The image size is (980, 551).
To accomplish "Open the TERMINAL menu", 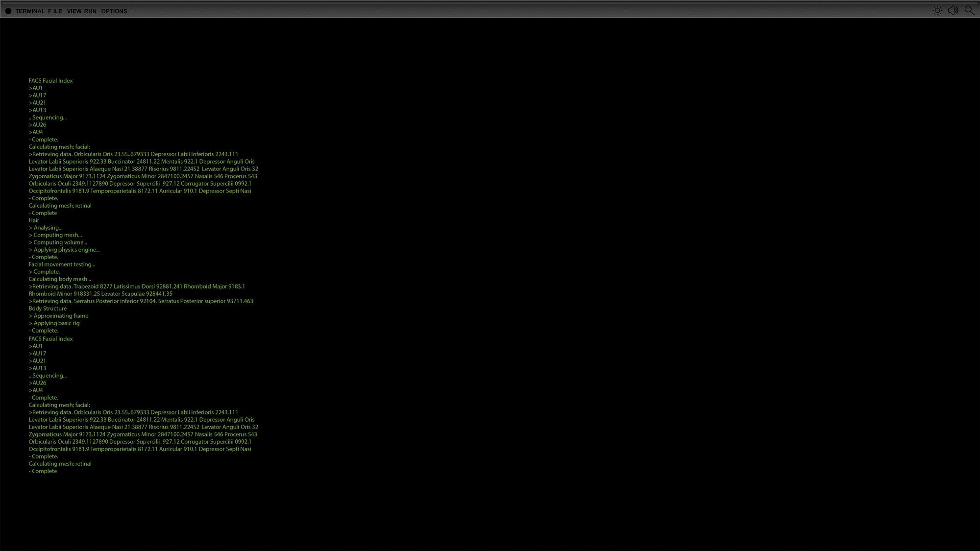I will tap(30, 11).
